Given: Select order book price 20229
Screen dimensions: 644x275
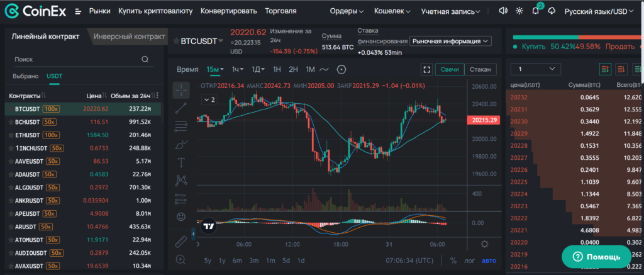Looking at the screenshot, I should (x=518, y=133).
